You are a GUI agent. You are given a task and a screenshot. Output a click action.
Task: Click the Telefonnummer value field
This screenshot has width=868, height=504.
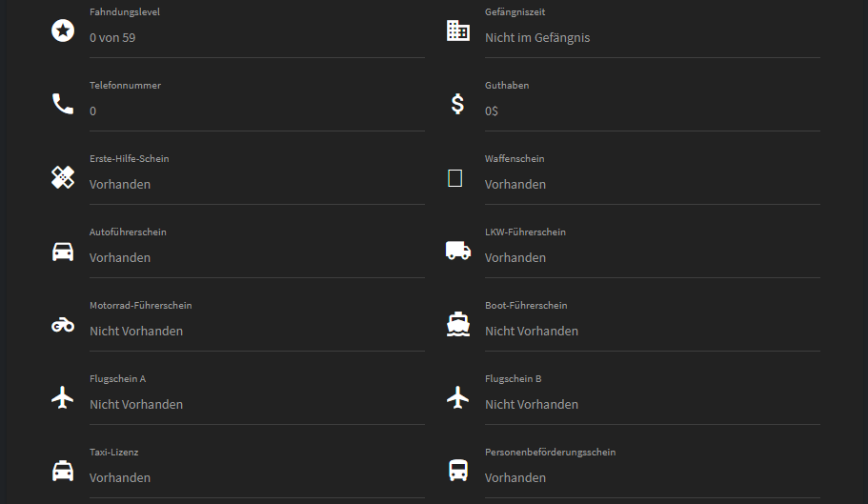click(93, 111)
